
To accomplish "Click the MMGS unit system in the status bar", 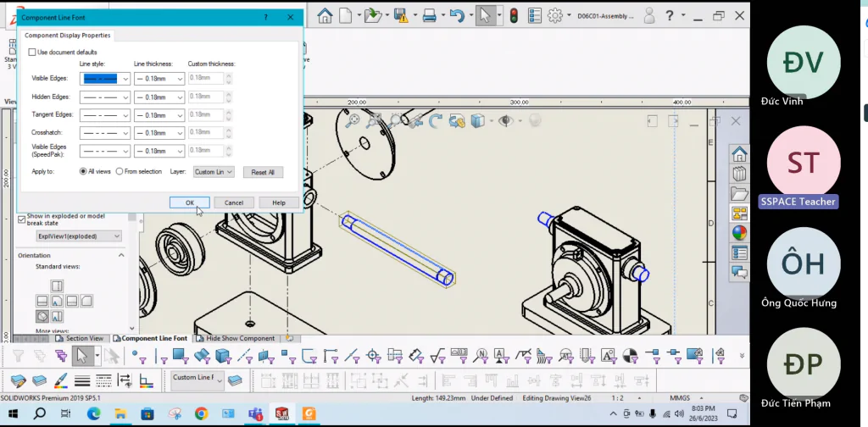I will (679, 398).
